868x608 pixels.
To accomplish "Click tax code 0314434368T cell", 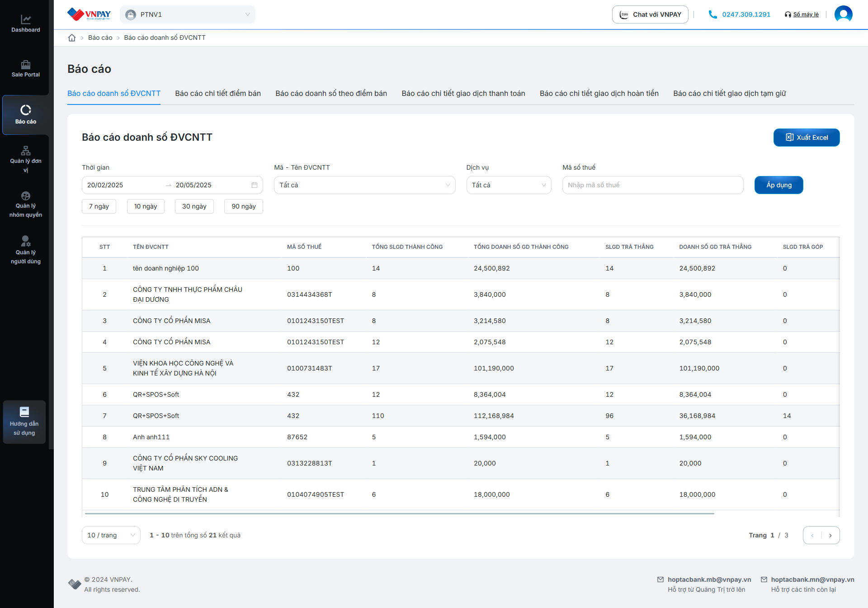I will 310,294.
